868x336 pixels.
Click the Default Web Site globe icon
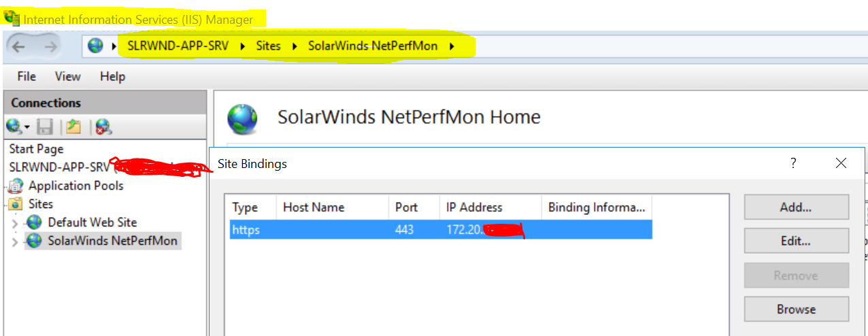[34, 222]
